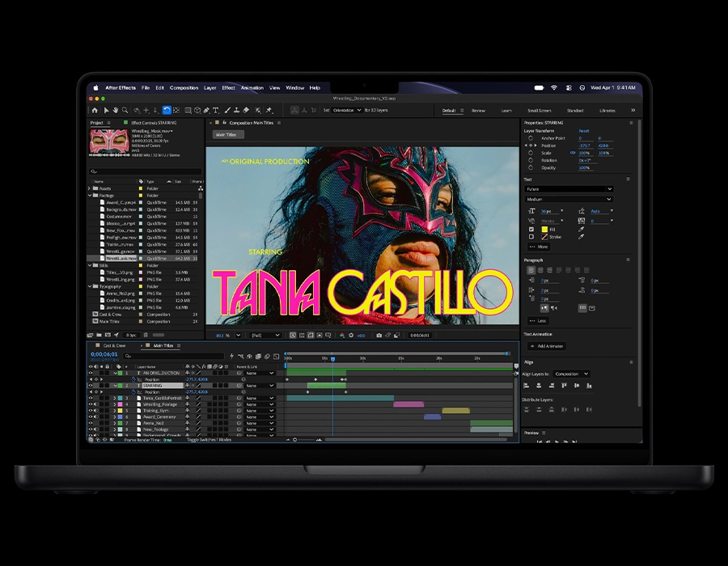Expand the Award_Ceremony layer

pyautogui.click(x=115, y=417)
